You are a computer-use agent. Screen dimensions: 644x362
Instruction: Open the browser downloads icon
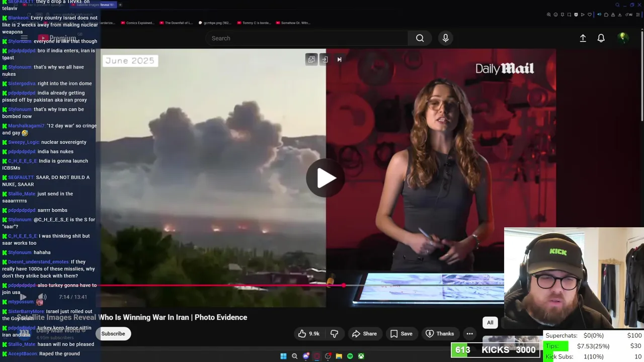coord(619,15)
